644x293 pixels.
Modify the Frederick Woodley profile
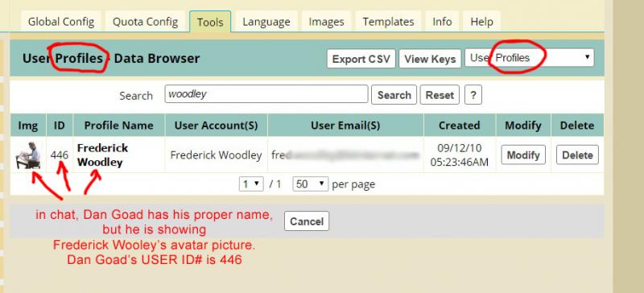click(523, 155)
